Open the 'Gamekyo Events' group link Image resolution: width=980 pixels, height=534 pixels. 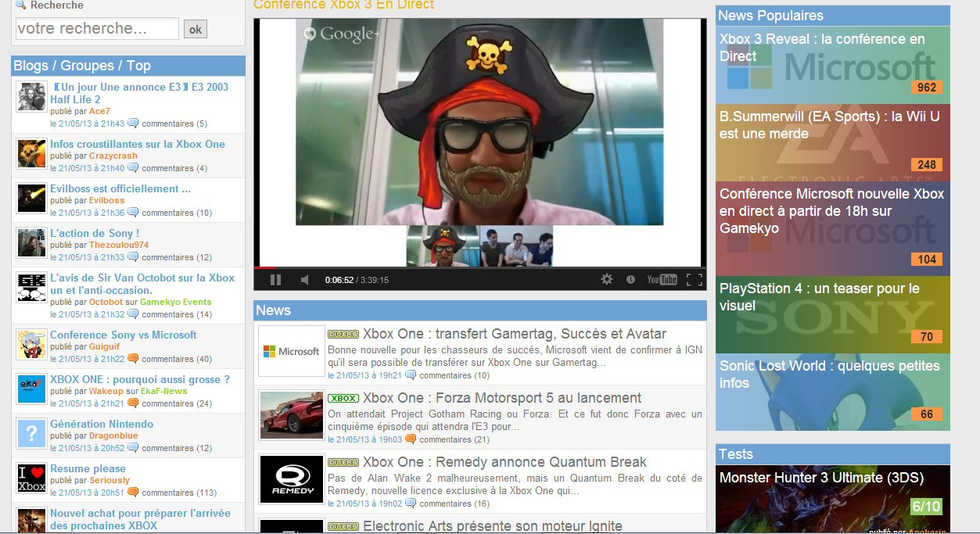point(176,302)
